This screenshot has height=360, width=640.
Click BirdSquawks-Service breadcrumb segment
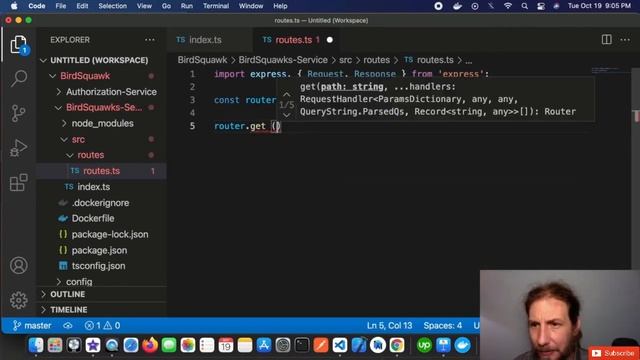click(283, 60)
